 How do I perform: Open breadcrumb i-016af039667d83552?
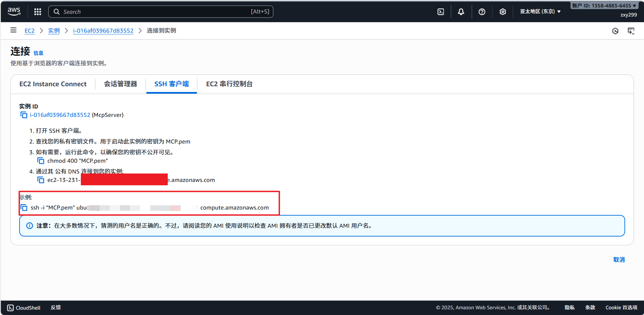[x=103, y=31]
